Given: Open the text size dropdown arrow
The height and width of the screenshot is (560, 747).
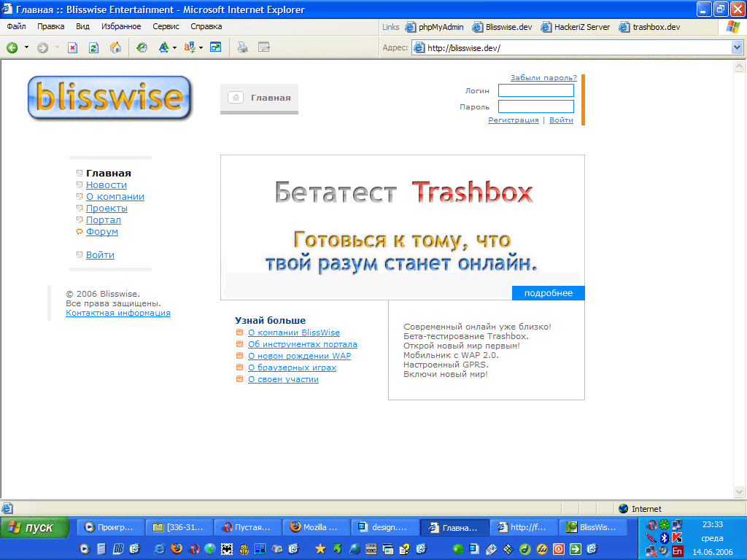Looking at the screenshot, I should point(175,47).
